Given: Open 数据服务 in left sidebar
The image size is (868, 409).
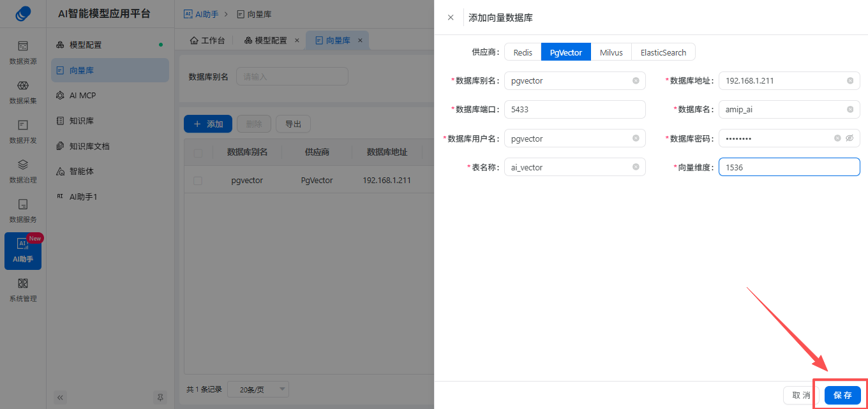Looking at the screenshot, I should 23,211.
